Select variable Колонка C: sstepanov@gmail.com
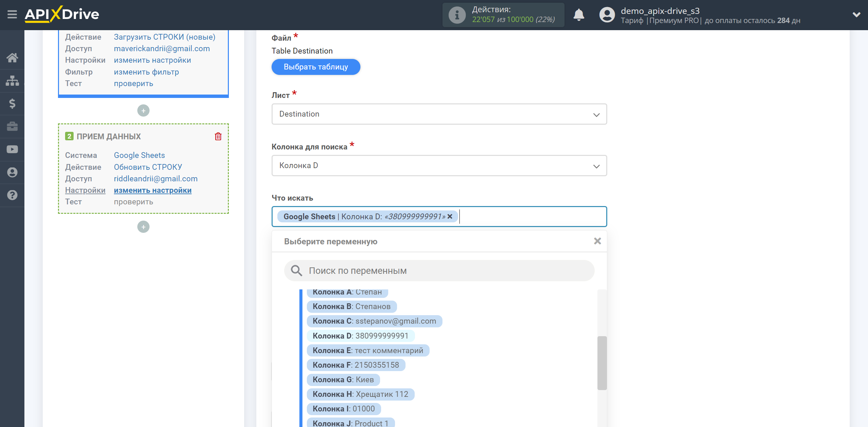The width and height of the screenshot is (868, 427). tap(374, 321)
